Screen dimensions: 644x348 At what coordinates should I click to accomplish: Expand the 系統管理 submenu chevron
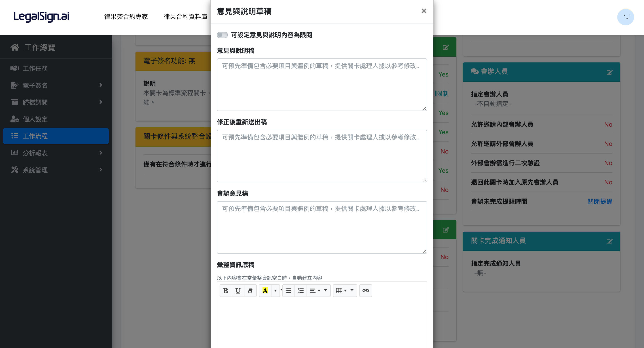tap(101, 170)
